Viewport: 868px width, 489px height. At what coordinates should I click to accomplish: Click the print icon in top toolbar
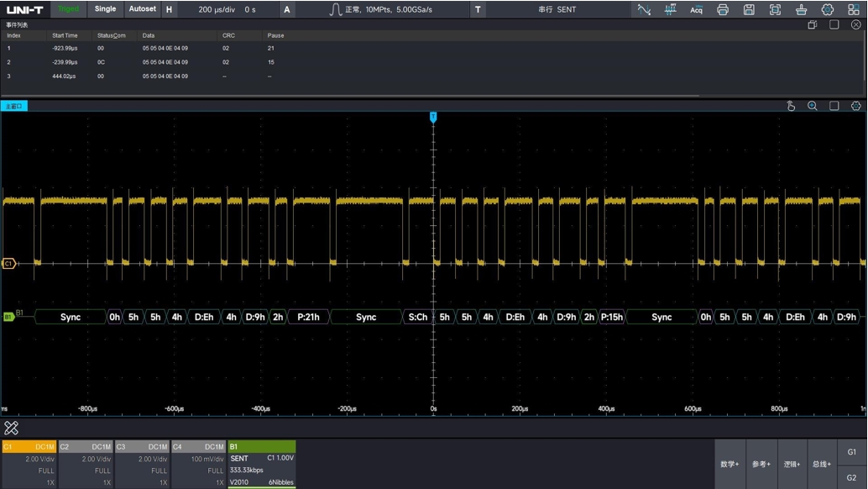pyautogui.click(x=723, y=9)
